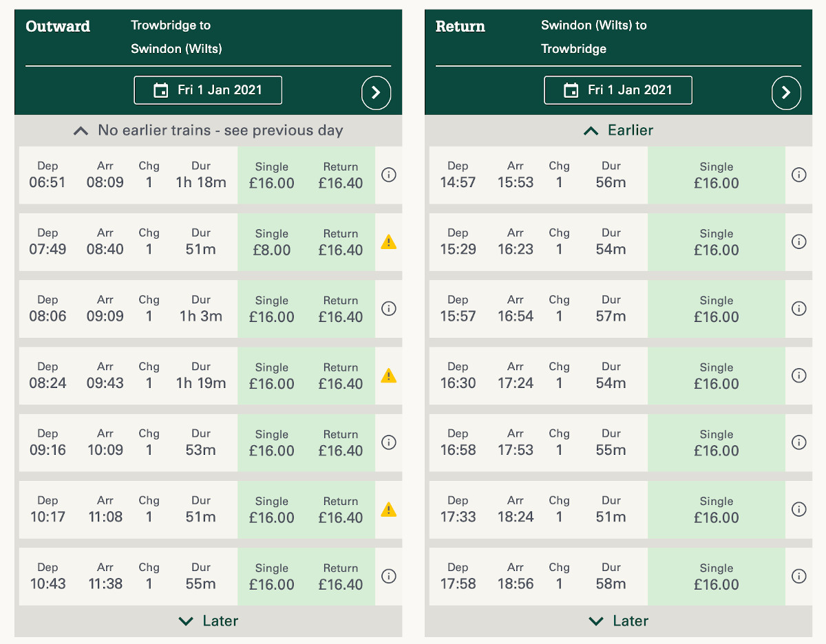Image resolution: width=826 pixels, height=644 pixels.
Task: Go to next day for Outward journey
Action: click(x=376, y=93)
